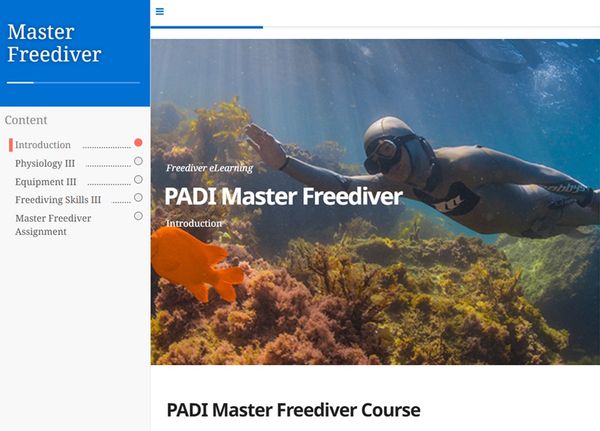Click the sidebar course progress bar
600x431 pixels.
tap(73, 83)
